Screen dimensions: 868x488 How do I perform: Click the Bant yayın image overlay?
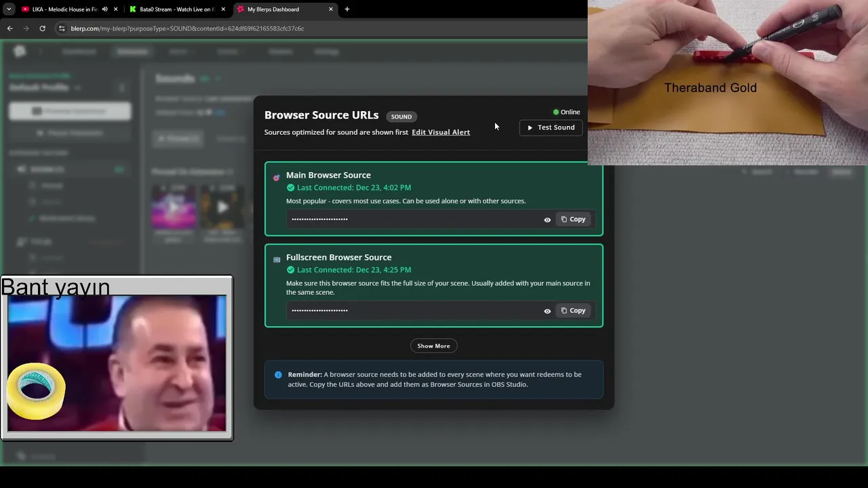point(117,358)
